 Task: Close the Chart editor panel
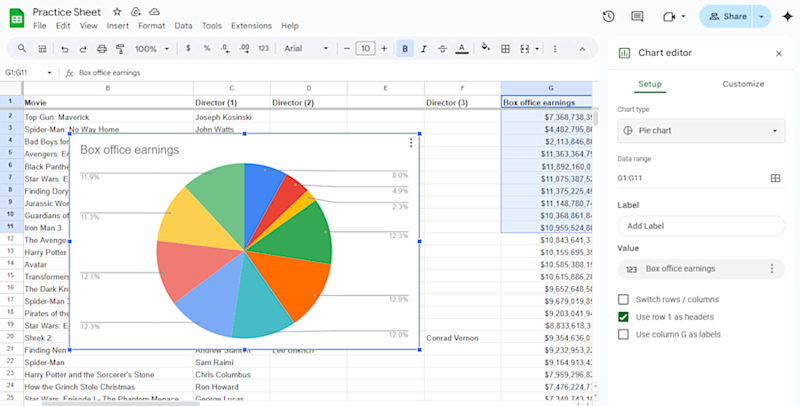coord(779,53)
